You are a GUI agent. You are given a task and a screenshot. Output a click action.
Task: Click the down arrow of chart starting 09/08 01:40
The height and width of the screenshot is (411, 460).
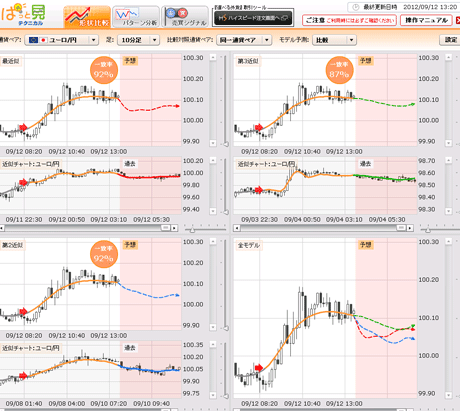(x=213, y=395)
